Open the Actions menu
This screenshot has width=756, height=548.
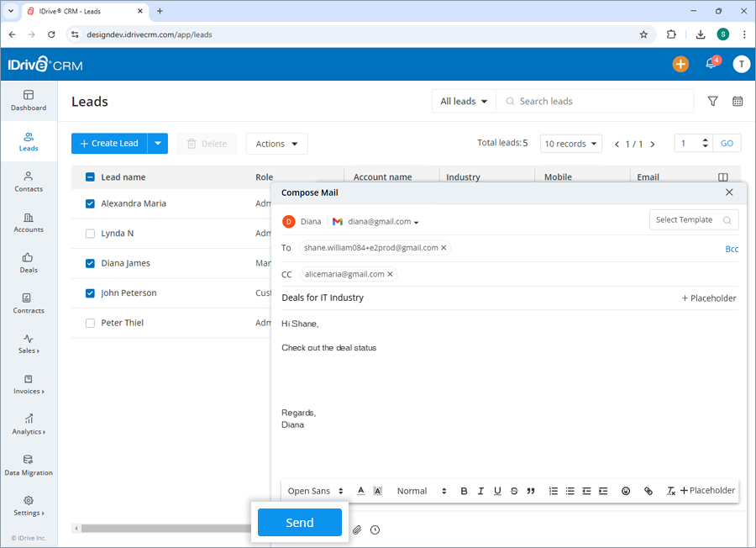[x=276, y=143]
